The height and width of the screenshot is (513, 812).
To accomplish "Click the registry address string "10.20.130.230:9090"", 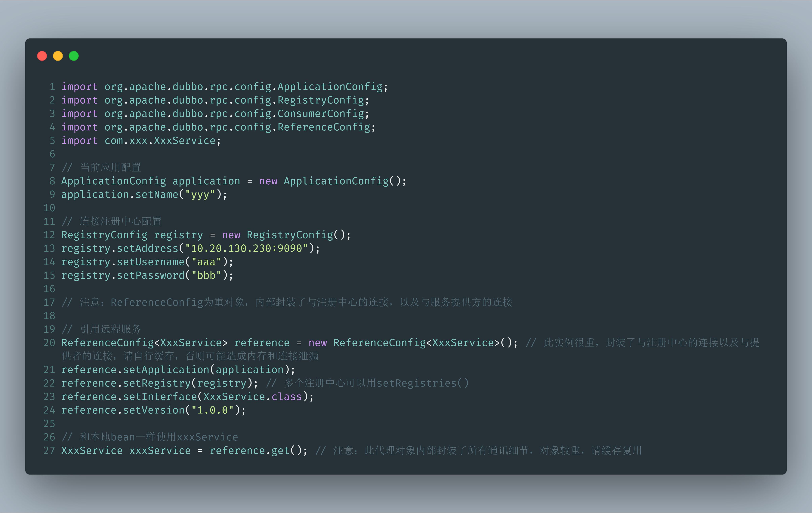I will [246, 249].
